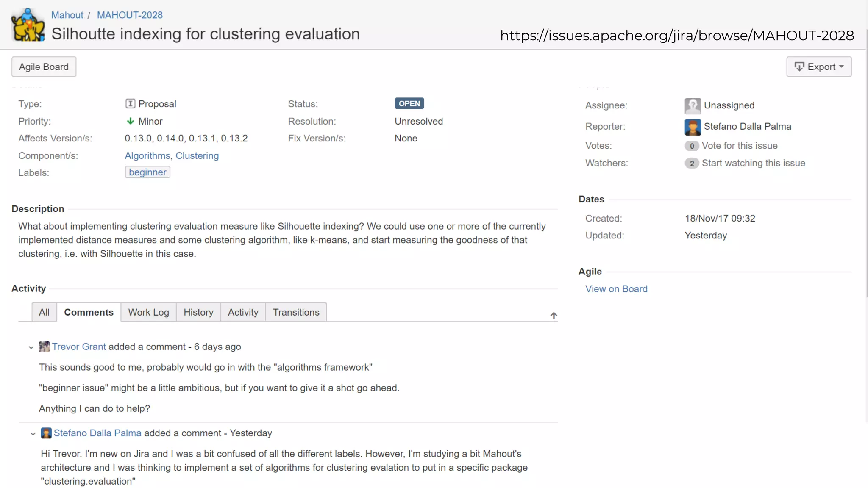Open the Transitions tab

pos(296,313)
